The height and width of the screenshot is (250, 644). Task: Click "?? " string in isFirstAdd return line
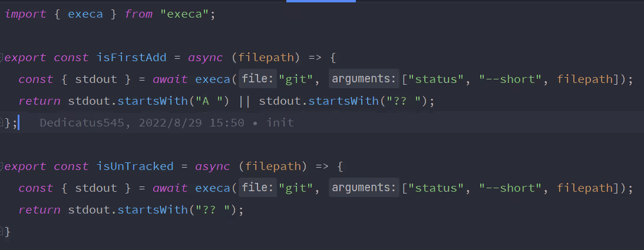[x=403, y=101]
